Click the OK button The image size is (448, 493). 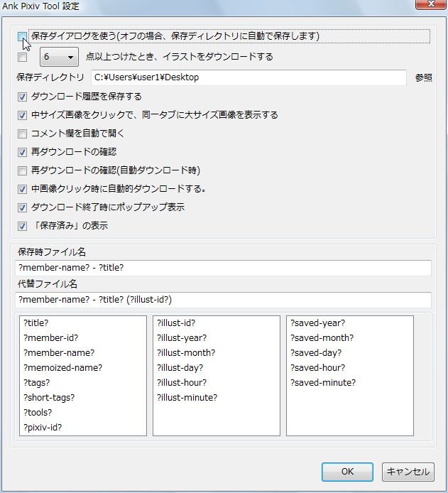[x=347, y=472]
